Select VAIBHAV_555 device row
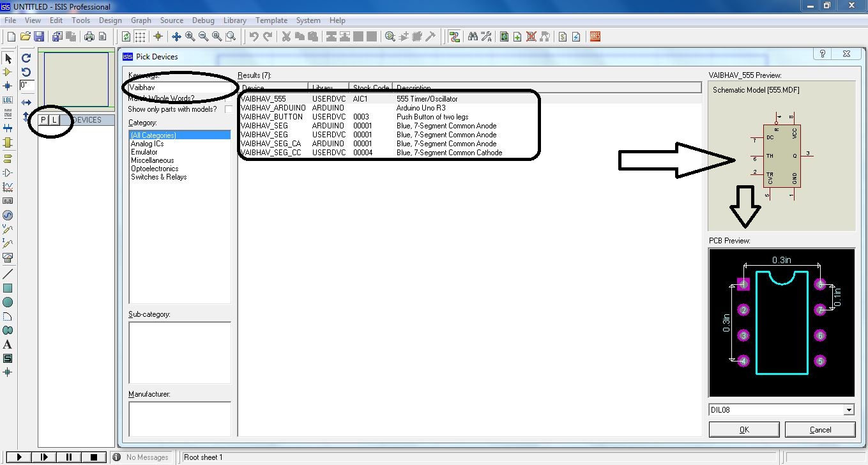Image resolution: width=868 pixels, height=465 pixels. click(x=469, y=99)
